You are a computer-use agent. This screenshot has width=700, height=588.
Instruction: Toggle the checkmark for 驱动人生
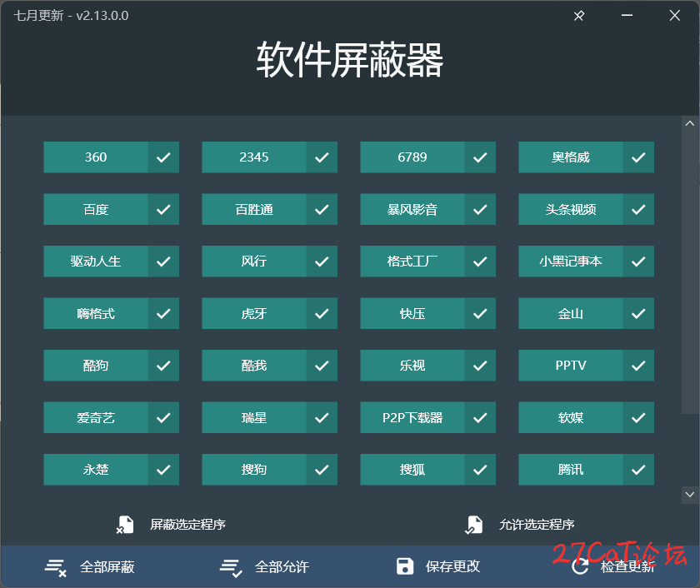(x=163, y=262)
